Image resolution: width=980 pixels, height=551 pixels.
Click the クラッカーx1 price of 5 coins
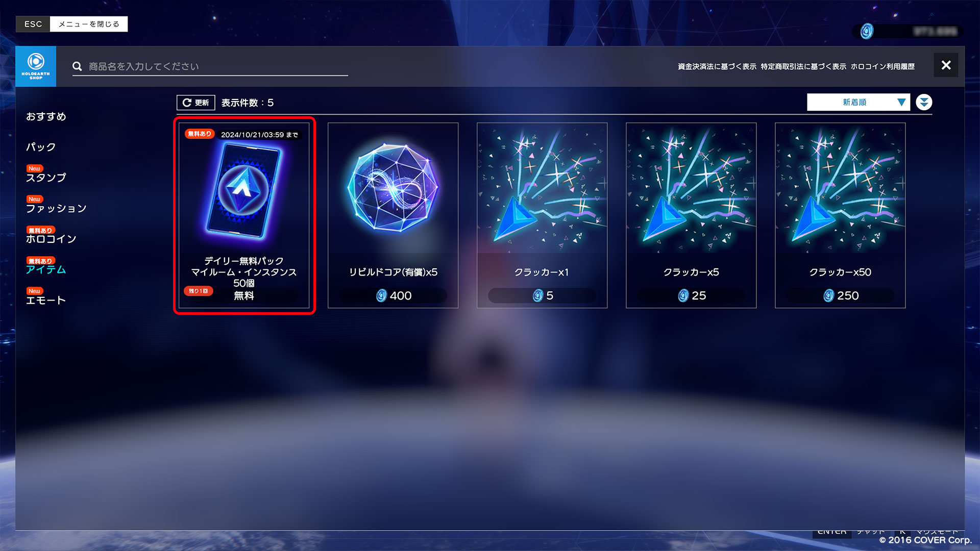tap(542, 296)
